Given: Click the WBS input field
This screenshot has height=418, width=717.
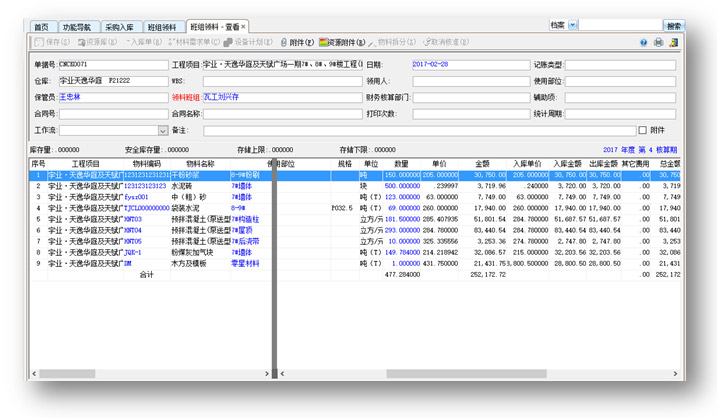Looking at the screenshot, I should tap(283, 81).
